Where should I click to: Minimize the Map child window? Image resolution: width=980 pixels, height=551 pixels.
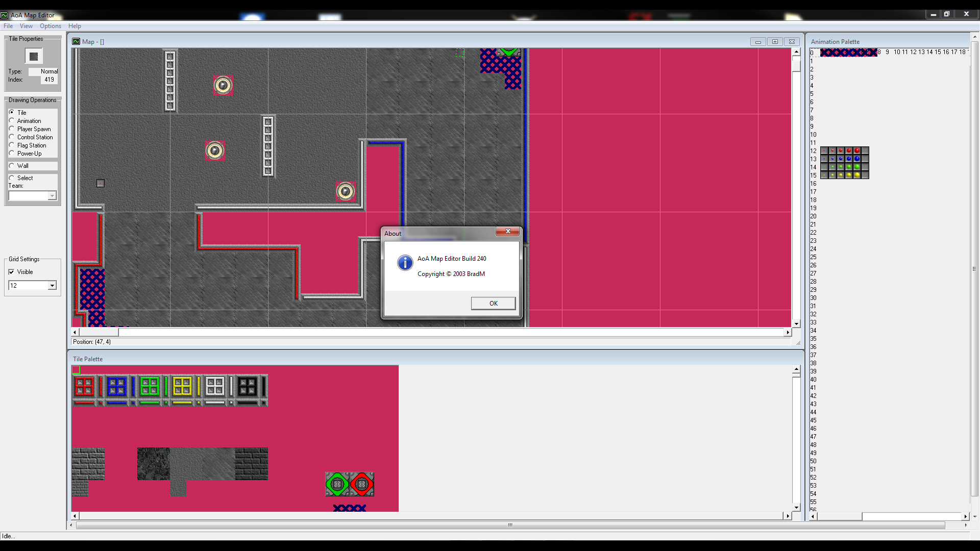click(x=758, y=42)
